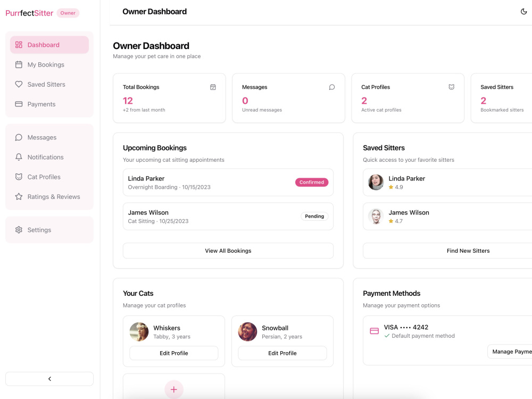Click the Notifications bell icon
Screen dimensions: 532x399
pyautogui.click(x=19, y=157)
